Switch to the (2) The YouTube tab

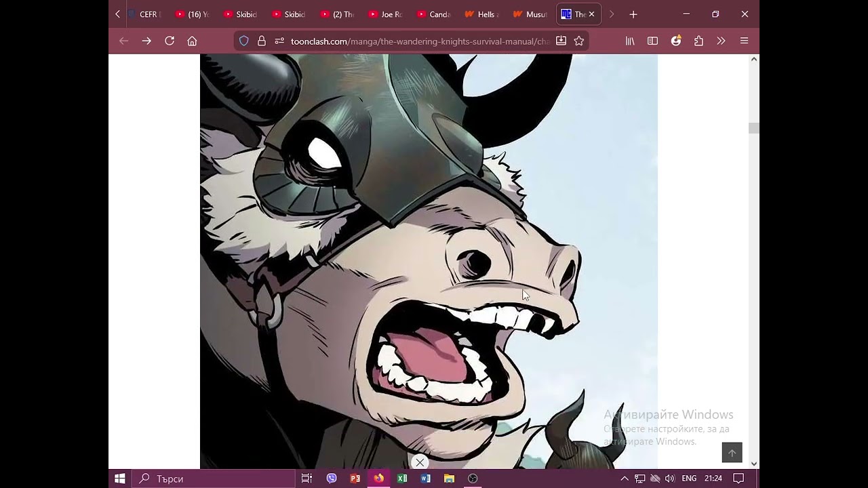(x=337, y=14)
